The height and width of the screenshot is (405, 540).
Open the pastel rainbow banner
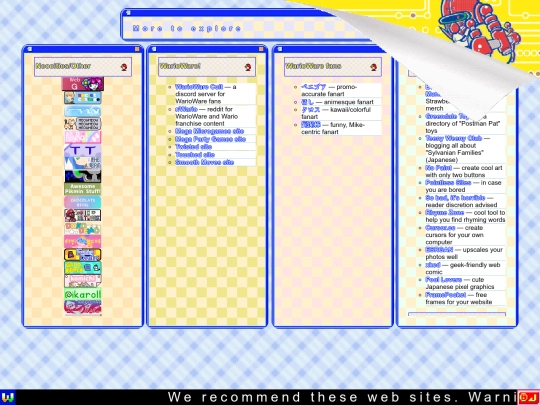[83, 137]
